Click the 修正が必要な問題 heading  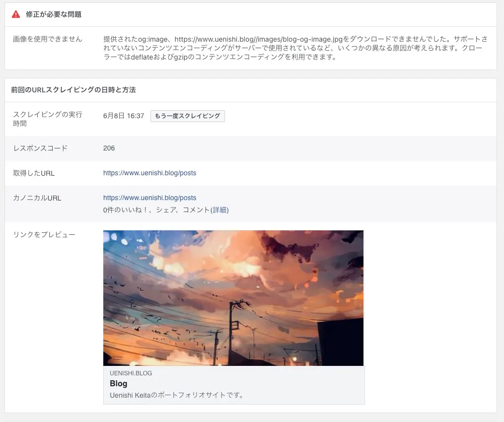(x=54, y=14)
